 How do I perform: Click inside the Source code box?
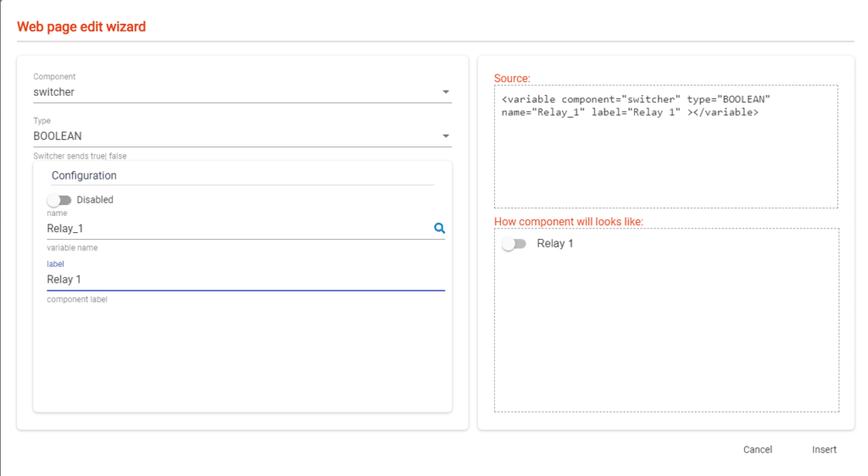(665, 161)
